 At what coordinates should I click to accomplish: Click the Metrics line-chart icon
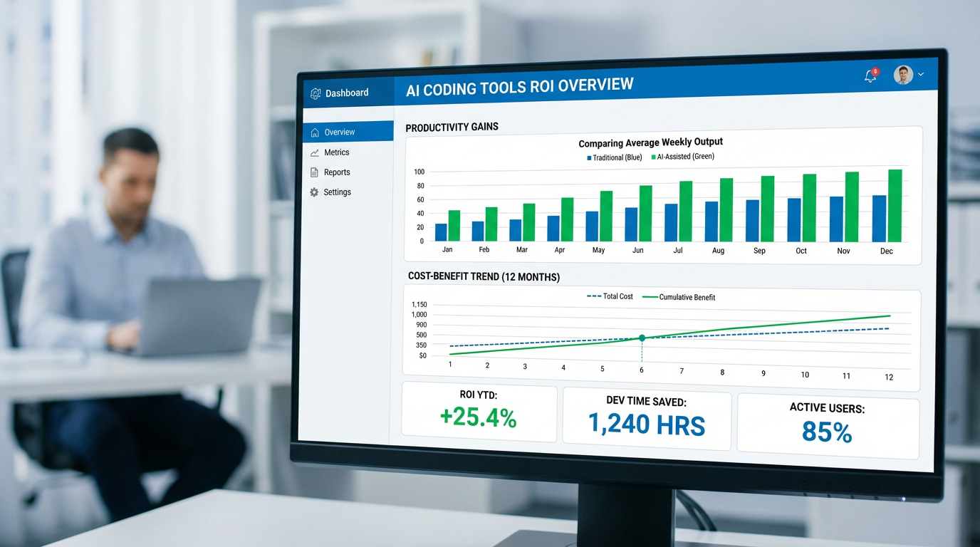(x=314, y=152)
